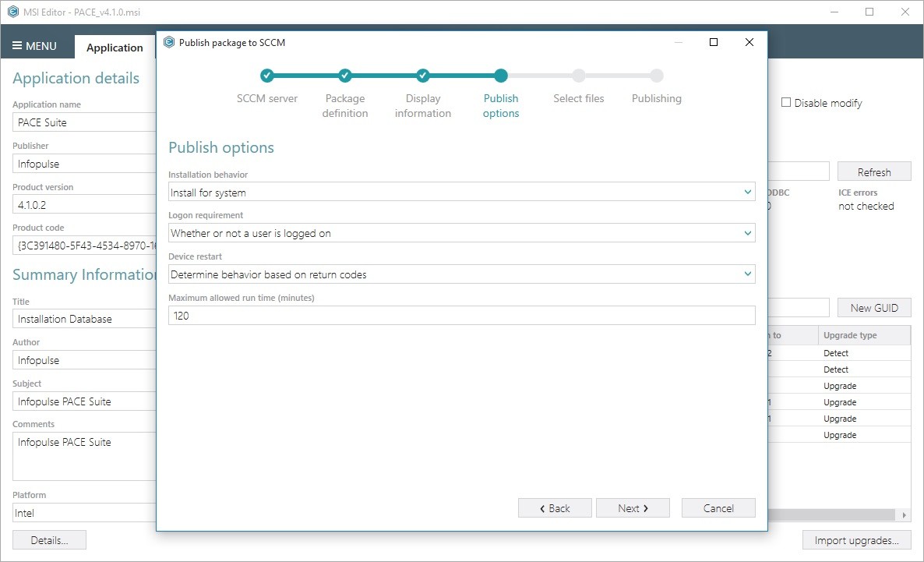Click the Display information step circle
The height and width of the screenshot is (562, 924).
click(x=422, y=76)
